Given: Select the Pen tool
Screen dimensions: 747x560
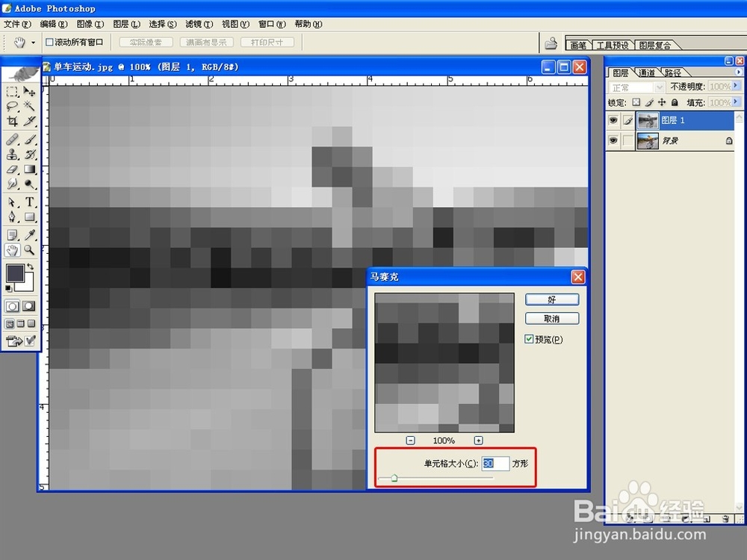Looking at the screenshot, I should [x=13, y=217].
